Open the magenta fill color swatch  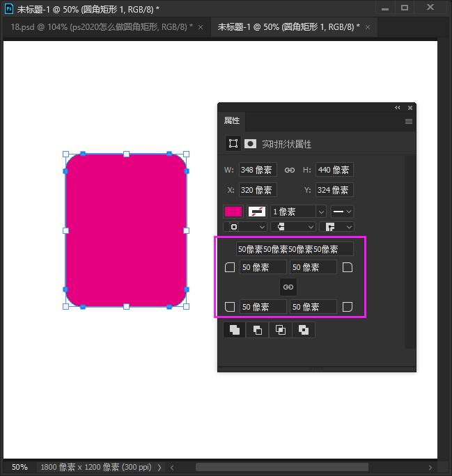tap(233, 212)
